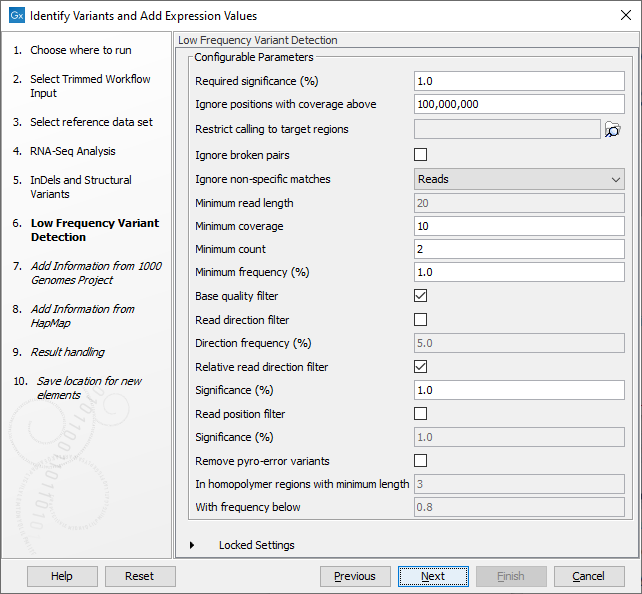The width and height of the screenshot is (642, 594).
Task: Edit Significance field under Relative read direction filter
Action: 519,390
